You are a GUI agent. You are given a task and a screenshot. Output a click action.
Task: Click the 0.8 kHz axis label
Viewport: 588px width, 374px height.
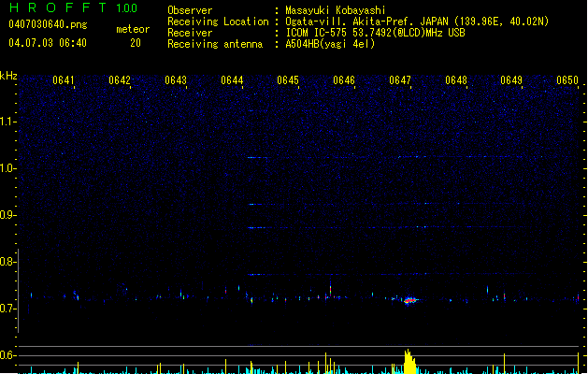pos(7,262)
